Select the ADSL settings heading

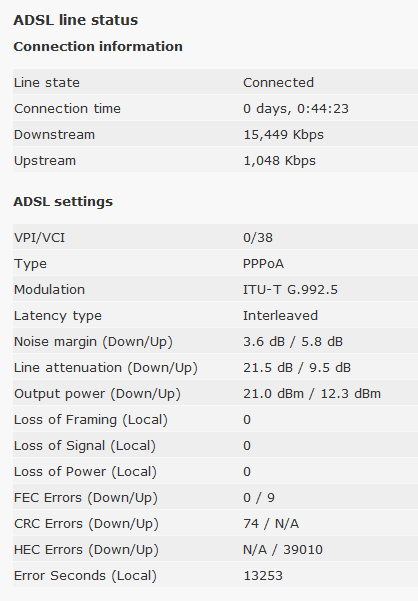coord(63,202)
